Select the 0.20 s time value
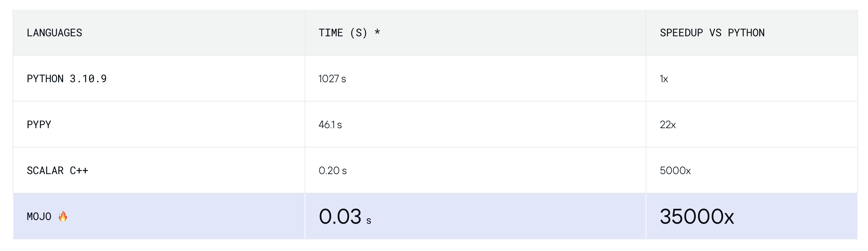Viewport: 868px width, 251px height. tap(332, 170)
